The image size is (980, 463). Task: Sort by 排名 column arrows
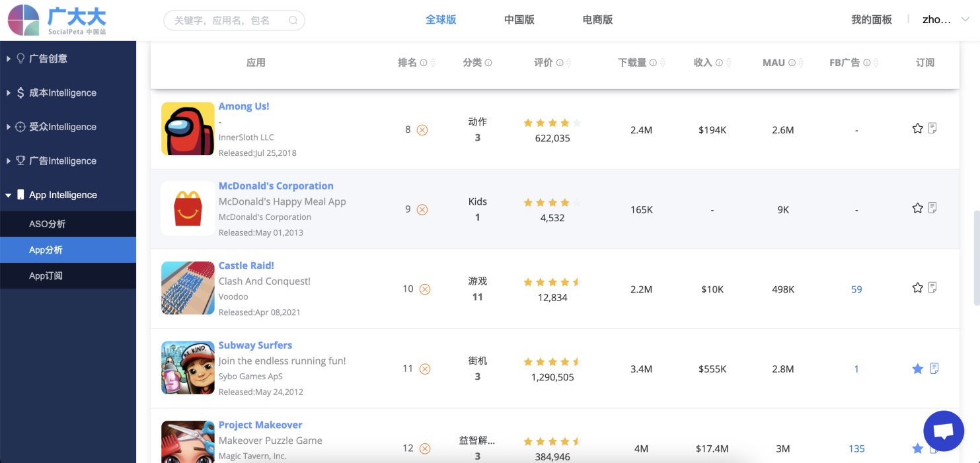(433, 63)
